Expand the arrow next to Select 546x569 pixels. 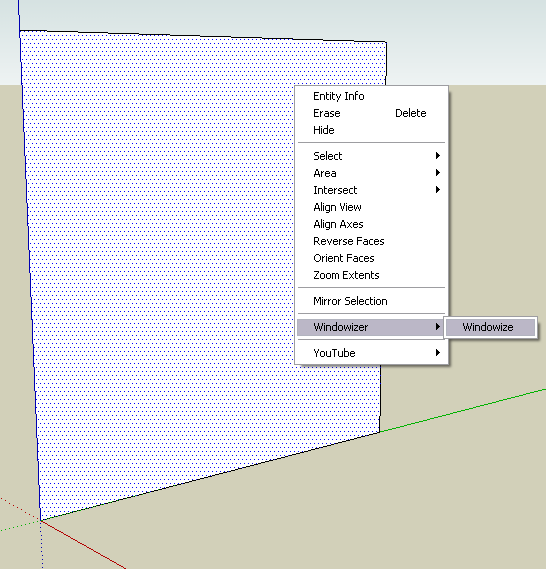coord(438,156)
